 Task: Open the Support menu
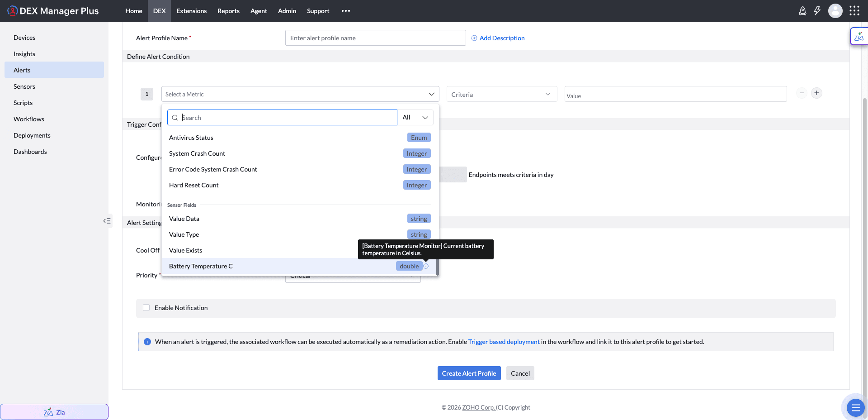[318, 11]
